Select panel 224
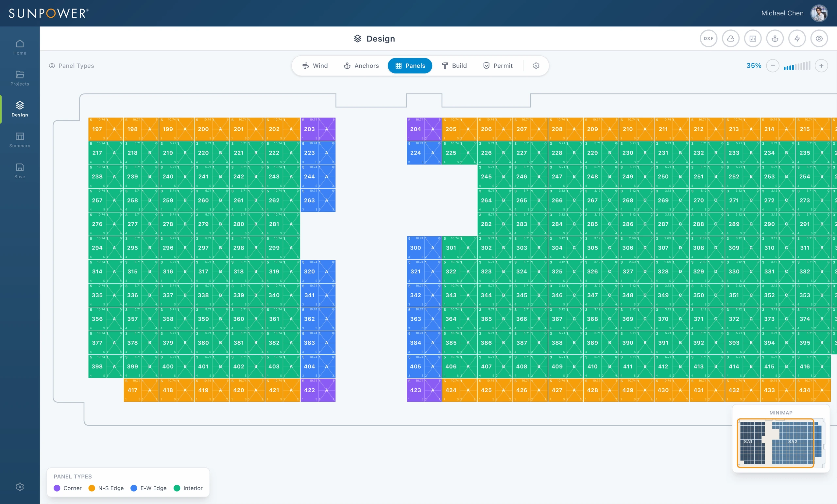The height and width of the screenshot is (504, 837). 424,153
